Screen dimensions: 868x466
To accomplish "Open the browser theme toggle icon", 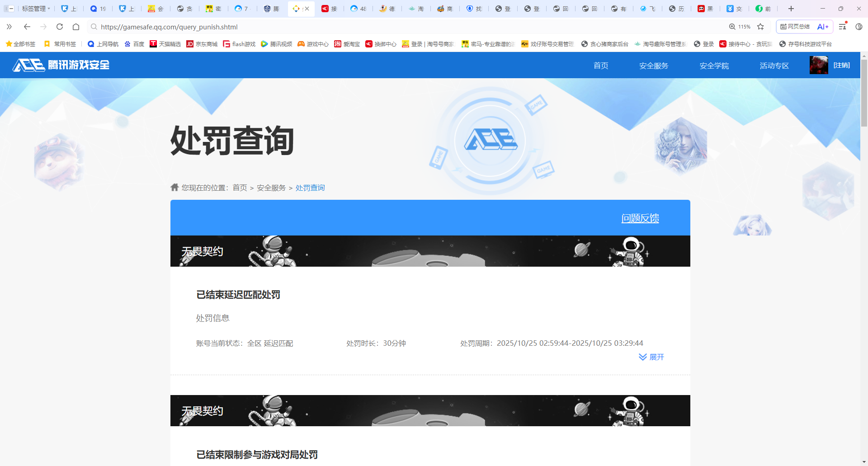I will point(859,27).
